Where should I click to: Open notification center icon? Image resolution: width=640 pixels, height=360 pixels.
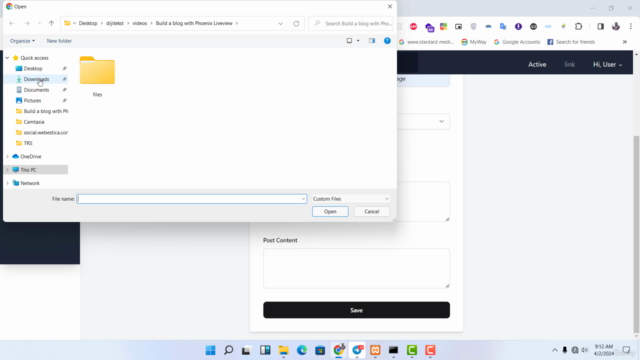627,350
